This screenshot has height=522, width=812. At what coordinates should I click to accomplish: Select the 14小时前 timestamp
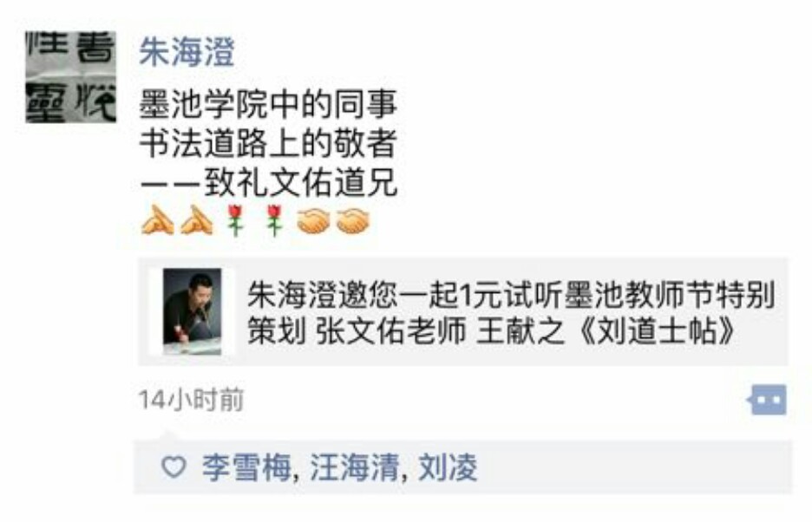point(191,400)
